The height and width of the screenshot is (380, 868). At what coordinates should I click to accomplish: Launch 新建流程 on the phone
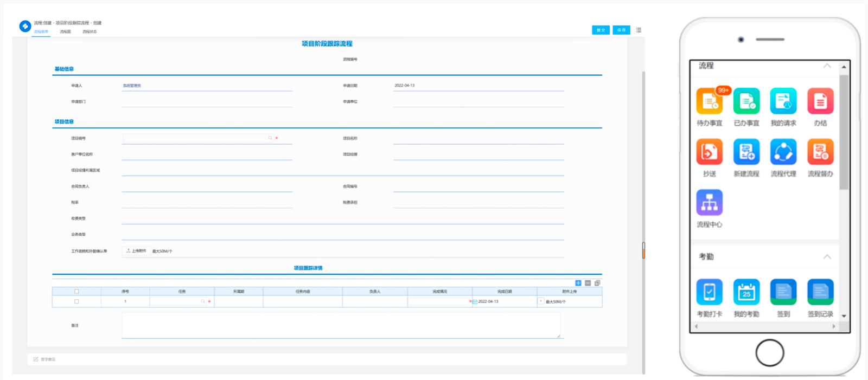pos(746,152)
